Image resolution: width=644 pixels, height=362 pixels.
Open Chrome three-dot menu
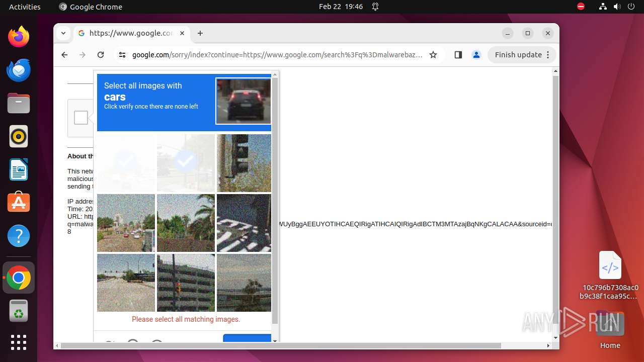click(x=548, y=55)
